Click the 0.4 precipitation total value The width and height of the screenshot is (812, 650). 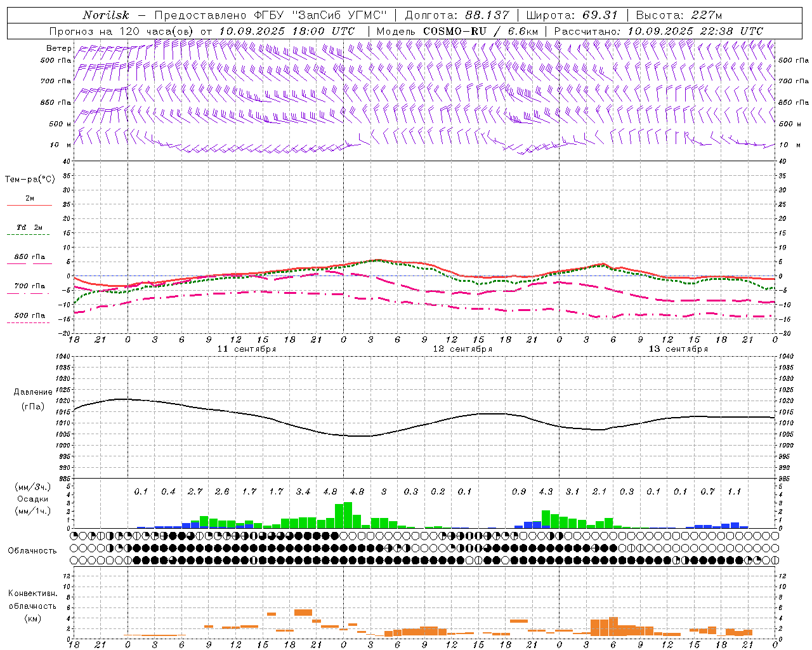coord(168,492)
